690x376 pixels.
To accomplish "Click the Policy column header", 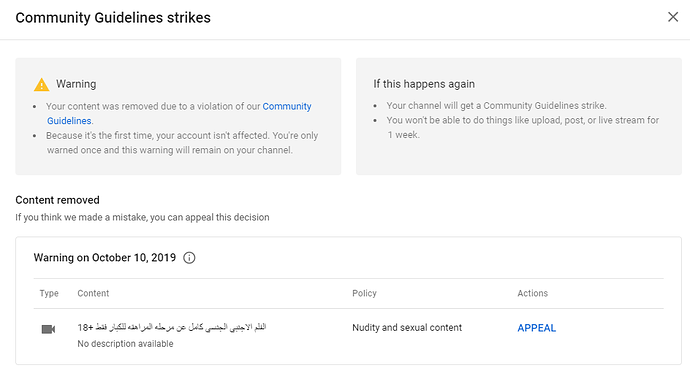I will pyautogui.click(x=364, y=293).
